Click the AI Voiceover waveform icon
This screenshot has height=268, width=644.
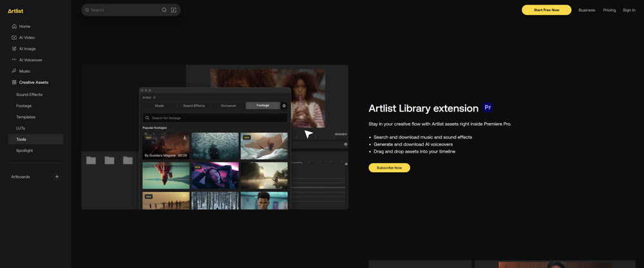14,60
